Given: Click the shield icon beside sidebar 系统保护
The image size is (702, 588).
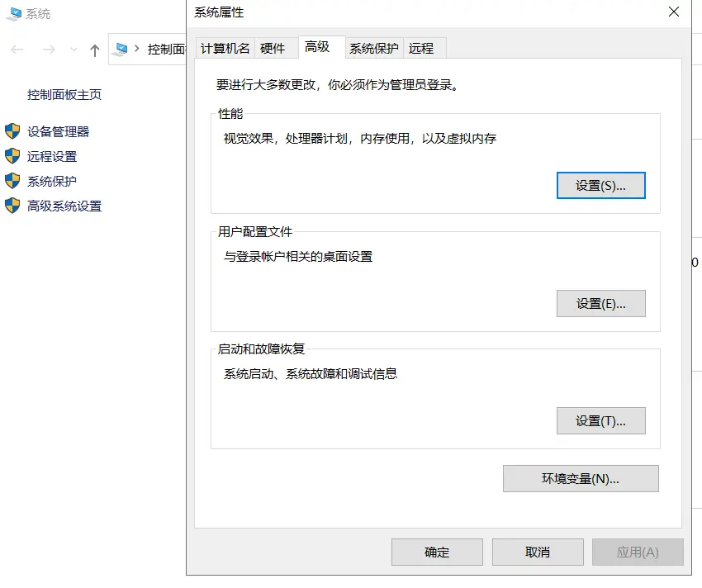Looking at the screenshot, I should [12, 181].
